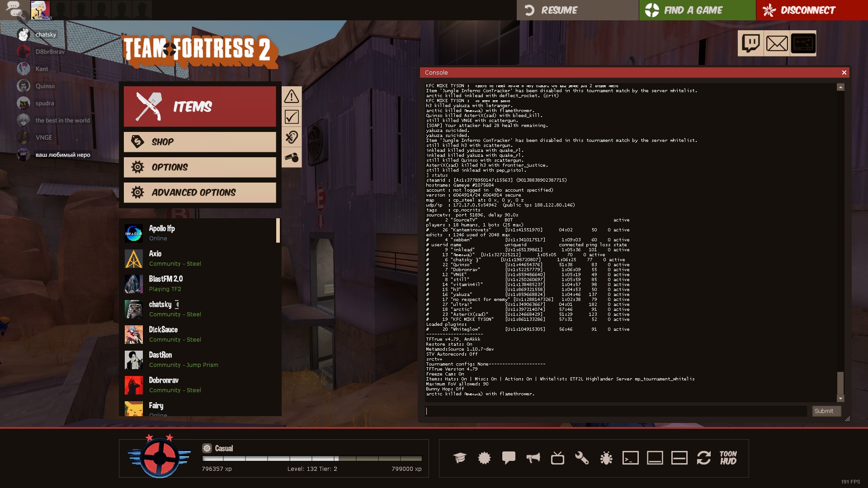Click the achievements badge icon

click(x=484, y=458)
